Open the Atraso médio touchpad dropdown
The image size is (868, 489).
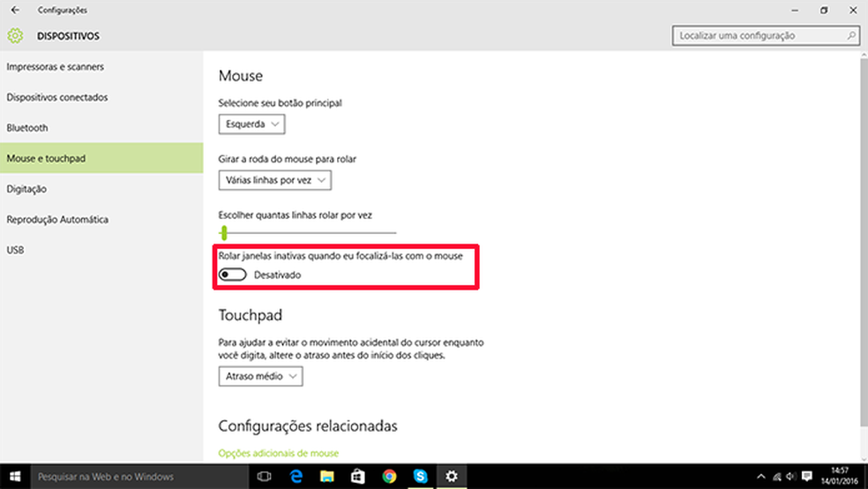(x=261, y=376)
